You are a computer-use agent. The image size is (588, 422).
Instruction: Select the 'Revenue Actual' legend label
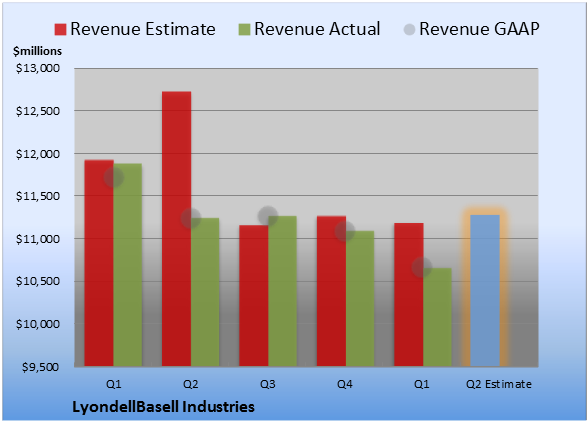317,29
